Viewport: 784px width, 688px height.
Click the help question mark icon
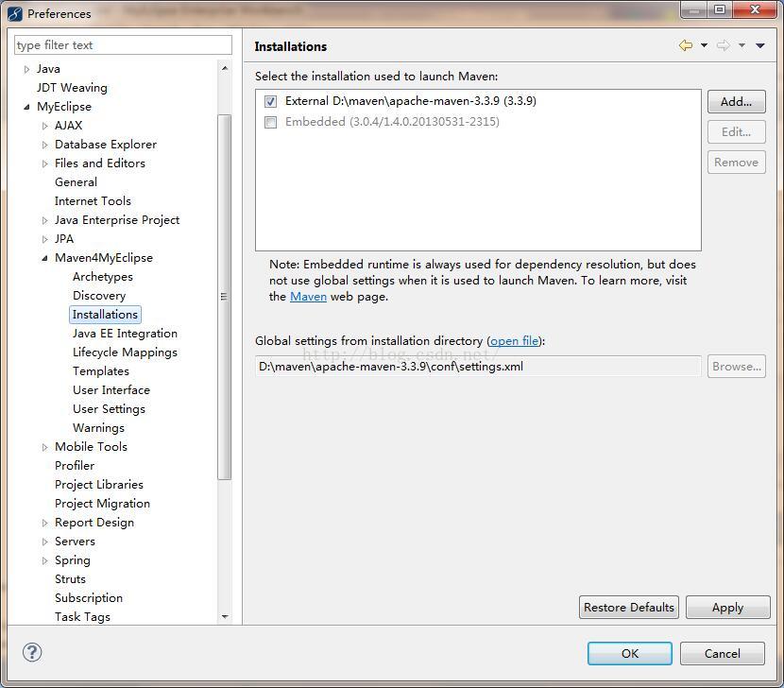click(32, 652)
